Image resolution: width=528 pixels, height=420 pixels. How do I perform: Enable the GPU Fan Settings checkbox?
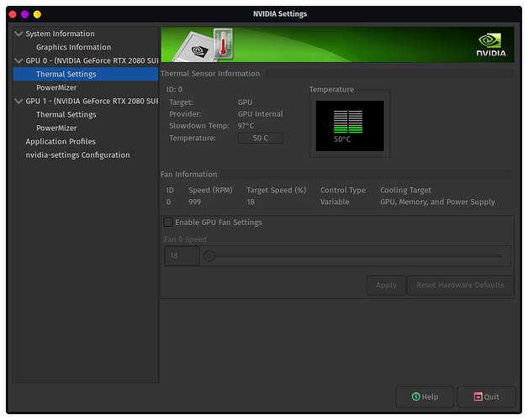point(168,222)
